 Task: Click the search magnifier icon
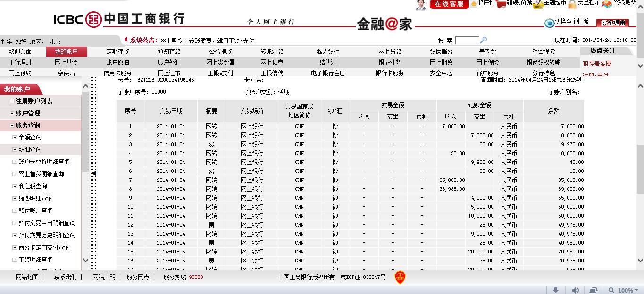pos(484,41)
